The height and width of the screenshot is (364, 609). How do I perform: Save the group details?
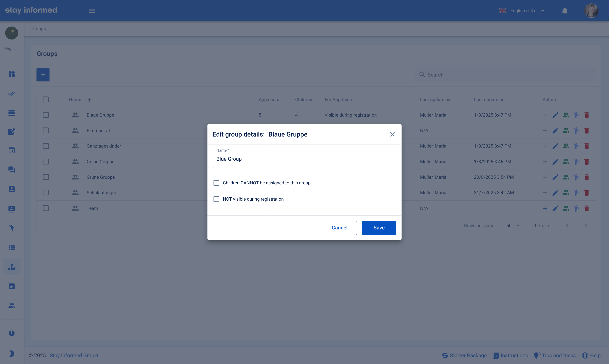pyautogui.click(x=379, y=228)
